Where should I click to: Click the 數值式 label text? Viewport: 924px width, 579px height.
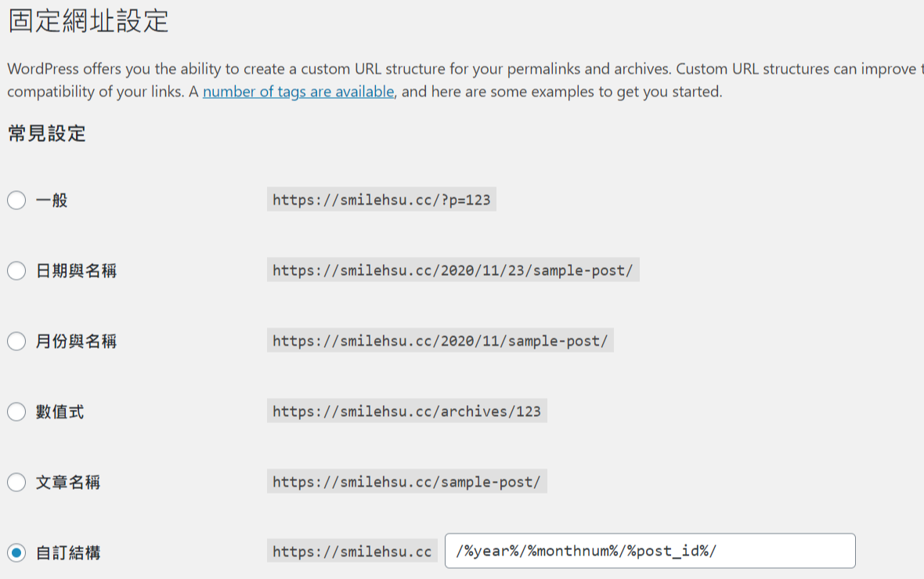tap(60, 411)
